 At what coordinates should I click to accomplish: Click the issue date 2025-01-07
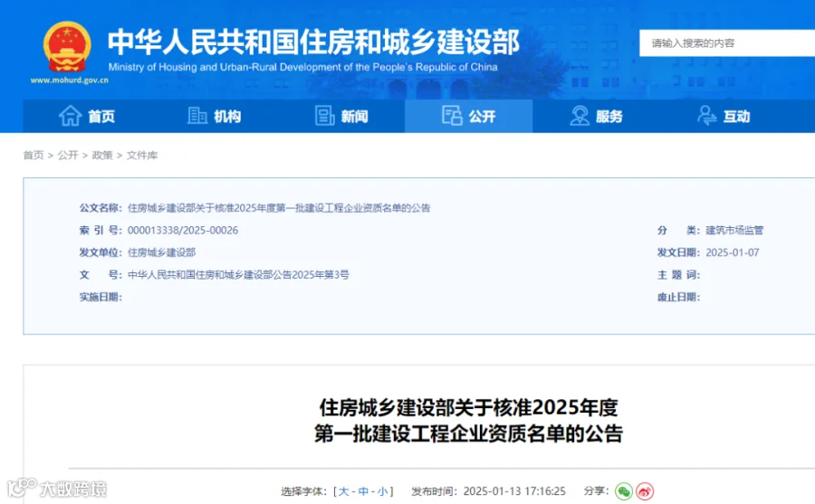[733, 252]
